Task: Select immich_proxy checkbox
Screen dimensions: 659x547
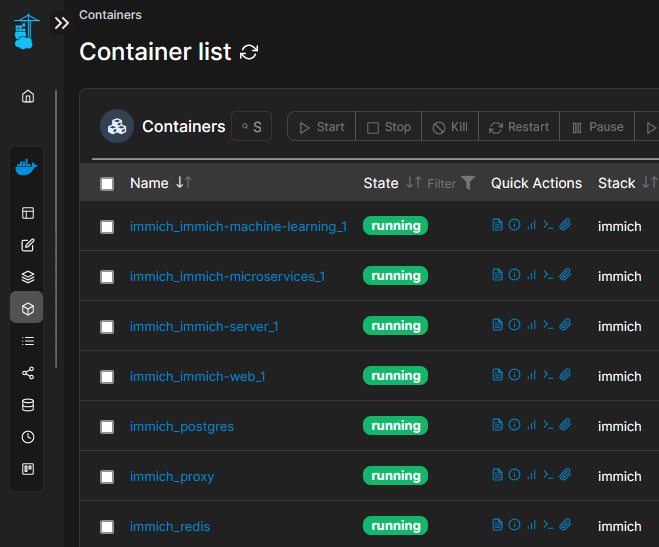Action: click(107, 477)
